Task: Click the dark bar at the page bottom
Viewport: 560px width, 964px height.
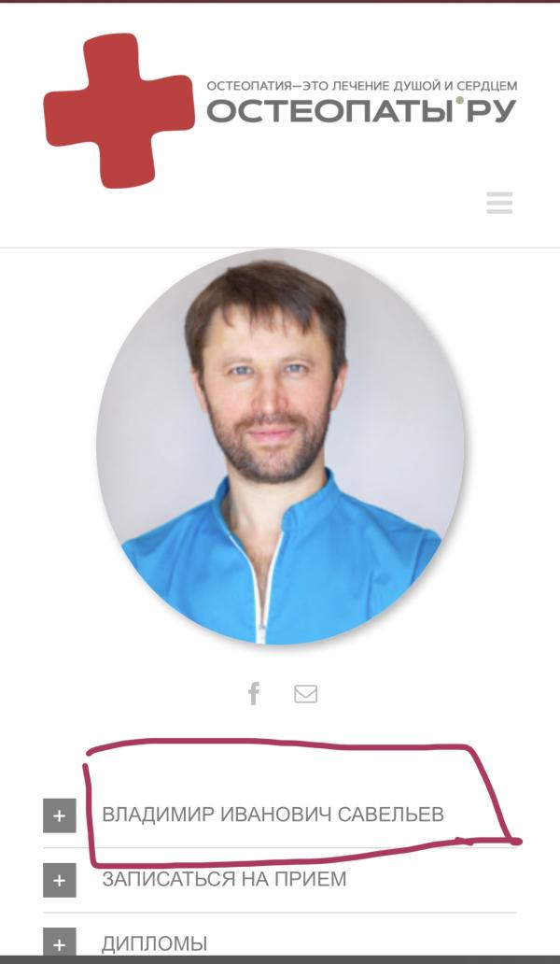Action: (x=280, y=959)
